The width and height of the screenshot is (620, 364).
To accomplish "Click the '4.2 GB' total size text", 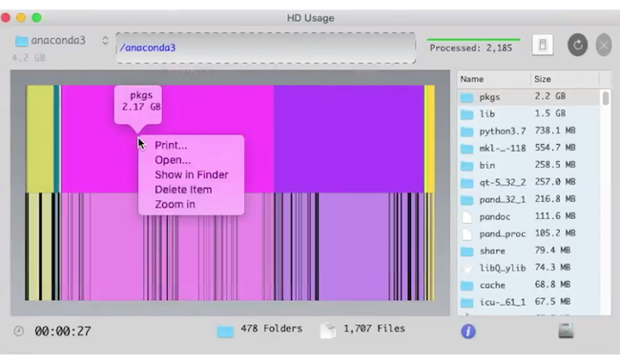I will [x=29, y=57].
